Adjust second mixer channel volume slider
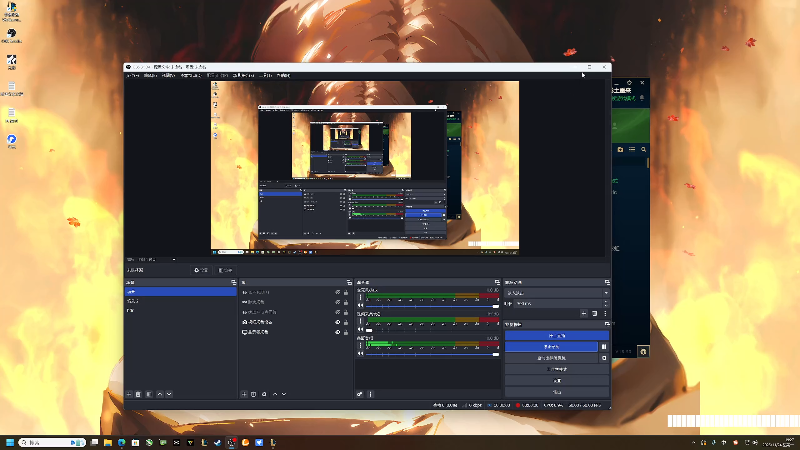The height and width of the screenshot is (450, 800). (433, 330)
